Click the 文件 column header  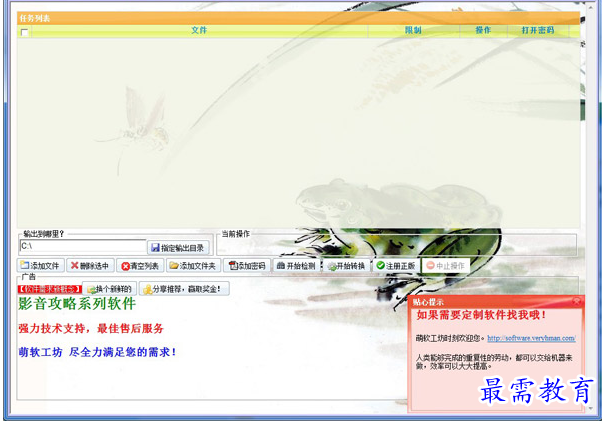199,30
